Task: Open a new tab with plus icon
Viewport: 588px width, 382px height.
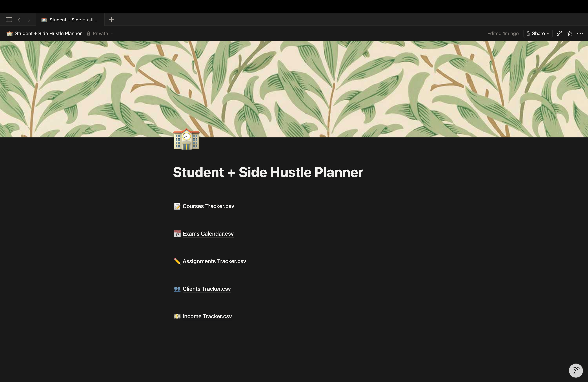Action: pos(111,19)
